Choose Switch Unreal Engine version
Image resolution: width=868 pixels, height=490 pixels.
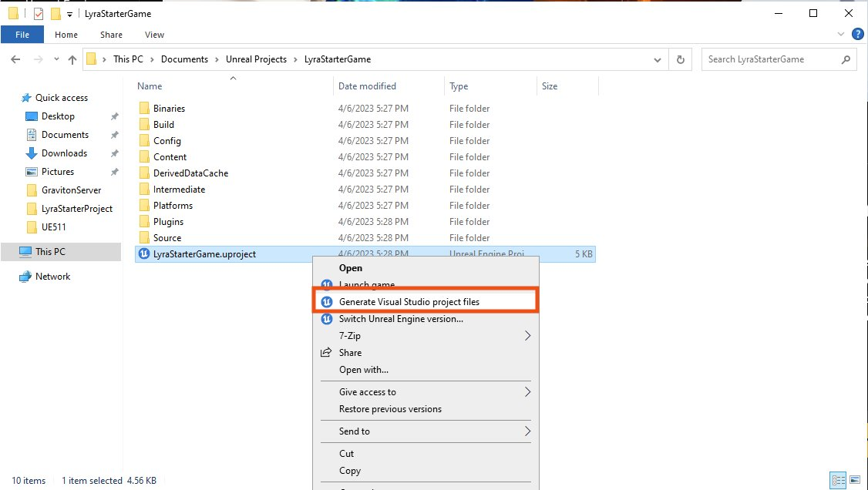(426, 319)
